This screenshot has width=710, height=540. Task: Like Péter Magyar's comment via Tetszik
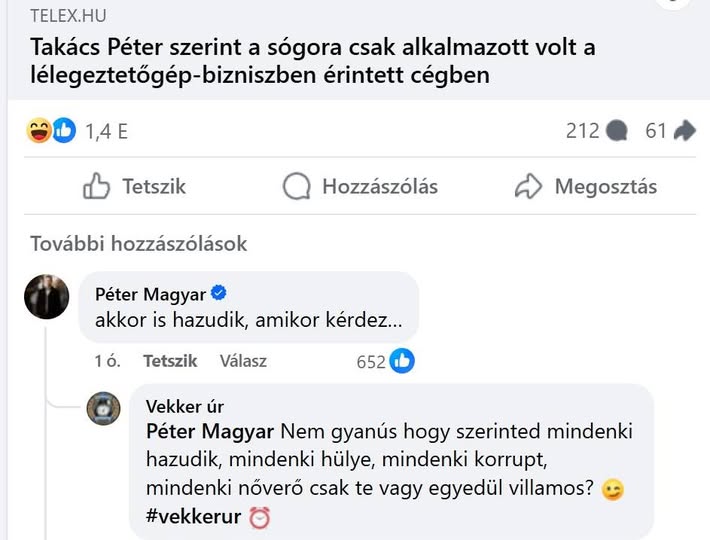point(170,361)
